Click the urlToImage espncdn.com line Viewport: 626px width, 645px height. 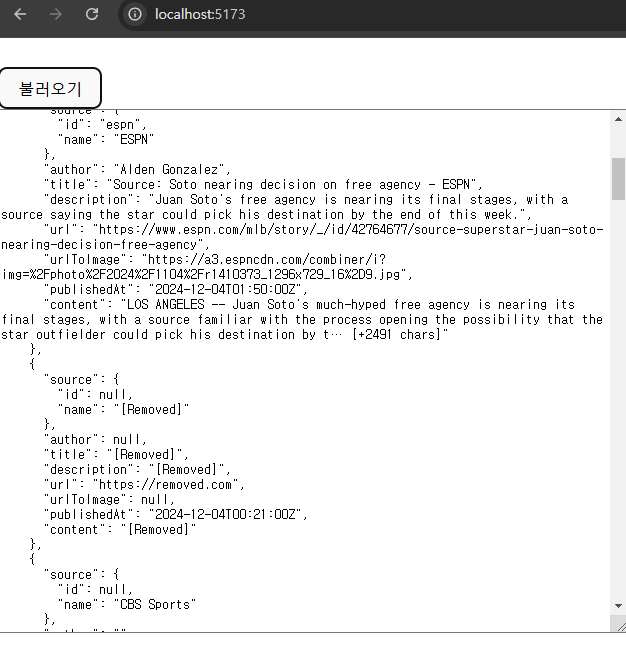point(215,260)
